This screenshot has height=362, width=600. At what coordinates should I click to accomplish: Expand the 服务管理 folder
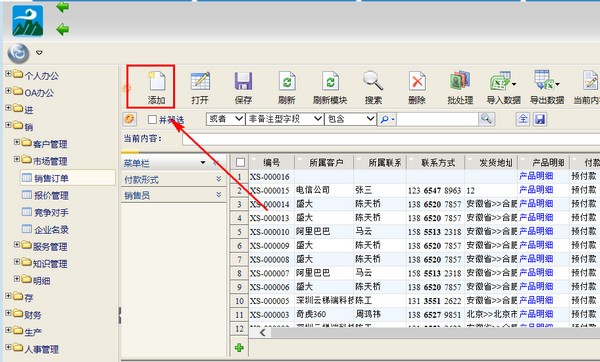click(x=17, y=244)
